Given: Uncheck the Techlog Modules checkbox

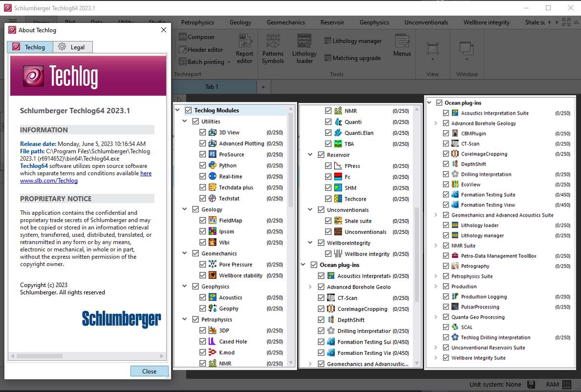Looking at the screenshot, I should point(189,110).
